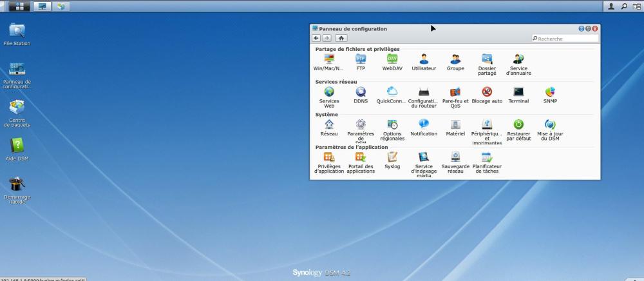The image size is (644, 281).
Task: Open Terminal settings
Action: (518, 95)
